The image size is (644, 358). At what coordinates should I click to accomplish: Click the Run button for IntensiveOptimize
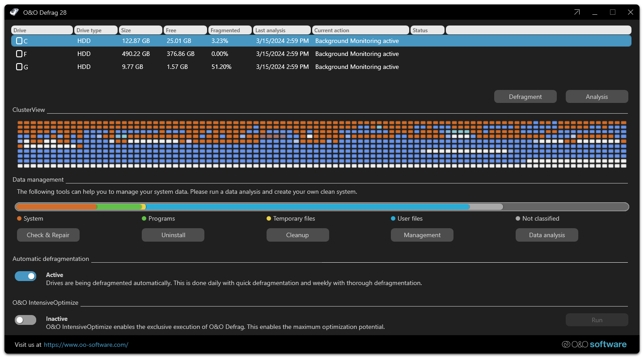tap(597, 320)
